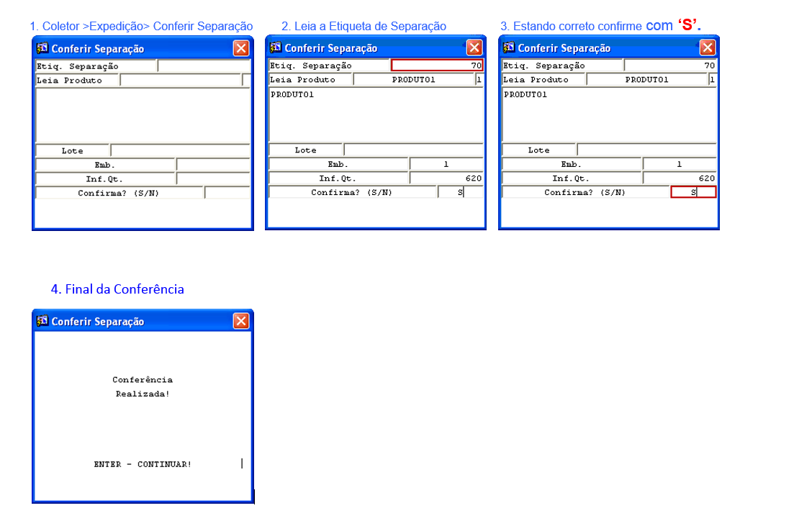Click the Inf.Qt. field showing 620 in step 2
812x521 pixels.
pyautogui.click(x=446, y=178)
